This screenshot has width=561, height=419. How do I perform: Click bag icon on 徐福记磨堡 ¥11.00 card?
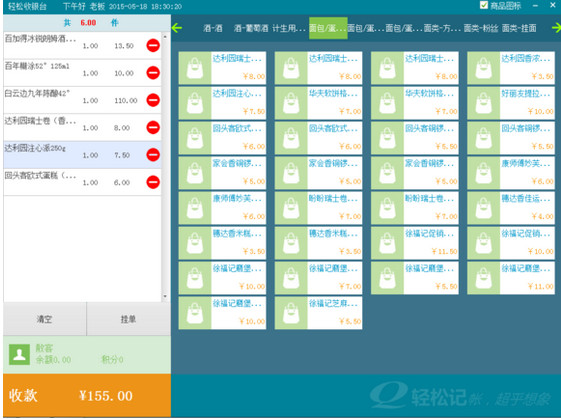click(x=483, y=278)
